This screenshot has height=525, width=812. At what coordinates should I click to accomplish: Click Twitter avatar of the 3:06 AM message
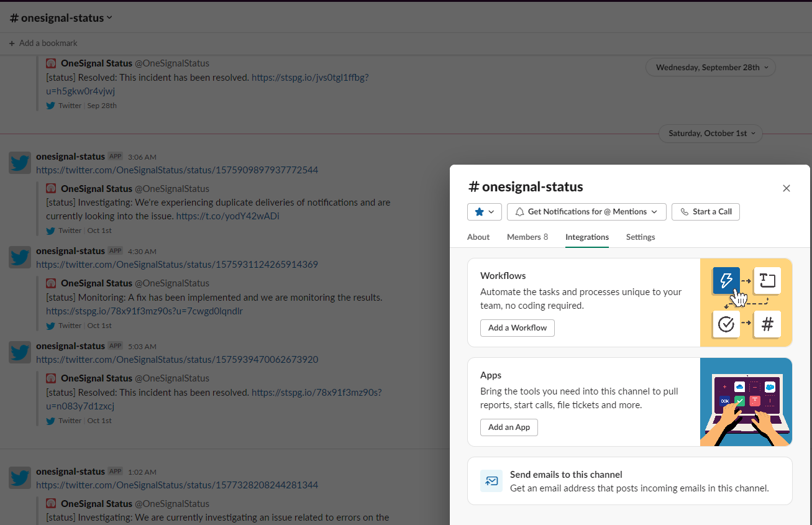pos(20,163)
